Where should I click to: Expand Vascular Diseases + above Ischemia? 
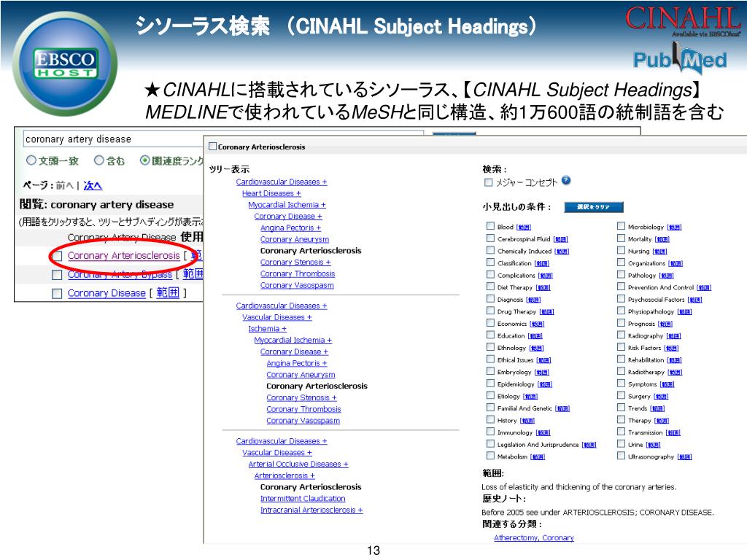point(276,317)
